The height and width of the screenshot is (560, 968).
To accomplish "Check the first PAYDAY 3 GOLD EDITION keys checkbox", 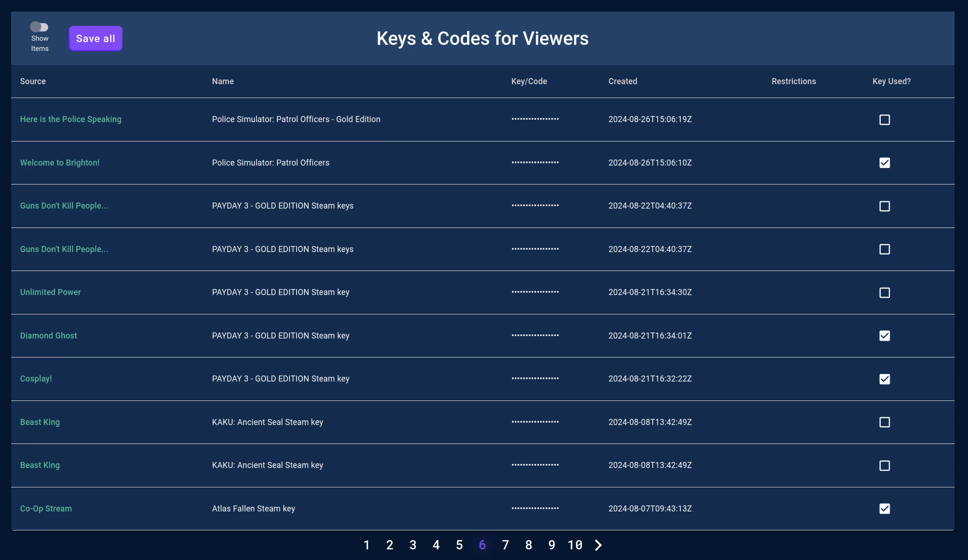I will 884,206.
